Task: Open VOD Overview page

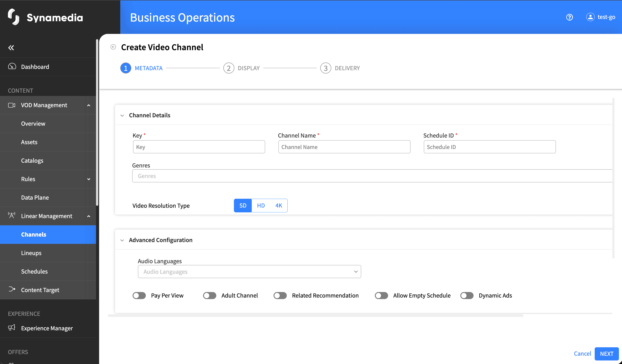Action: pos(48,123)
